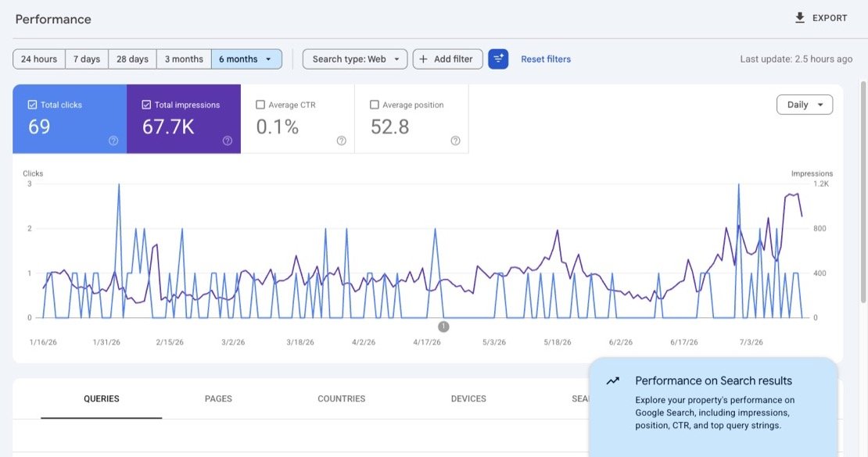Click the help icon on Total clicks card

click(x=113, y=141)
